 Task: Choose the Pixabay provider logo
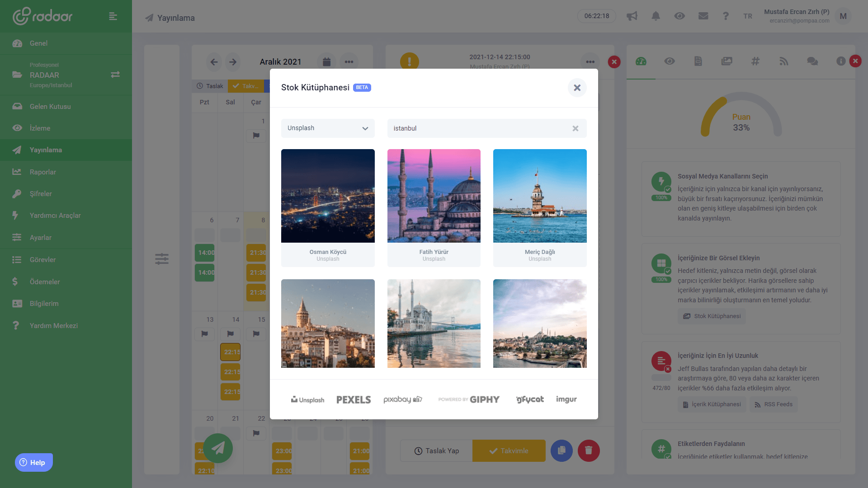[x=402, y=399]
